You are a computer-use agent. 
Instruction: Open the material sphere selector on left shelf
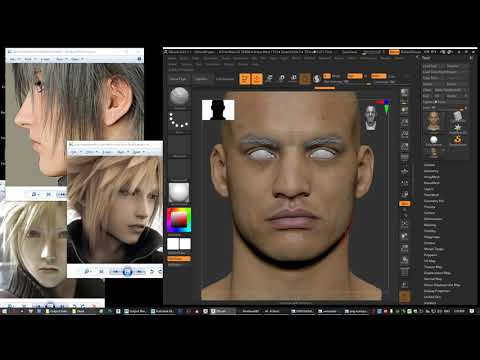point(179,193)
